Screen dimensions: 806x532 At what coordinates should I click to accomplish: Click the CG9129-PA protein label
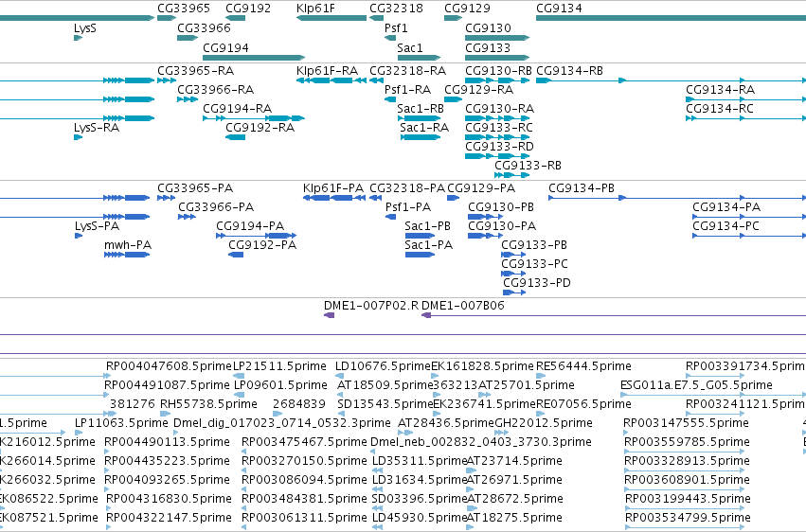481,188
